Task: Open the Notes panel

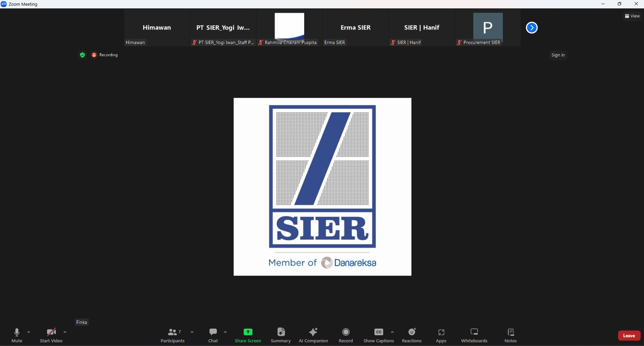Action: click(510, 335)
